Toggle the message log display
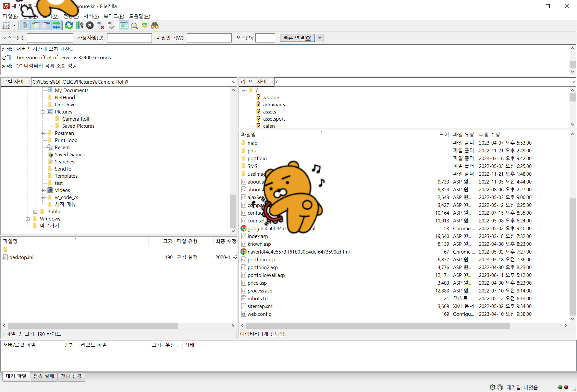Screen dimensions: 577x392 (x=25, y=25)
